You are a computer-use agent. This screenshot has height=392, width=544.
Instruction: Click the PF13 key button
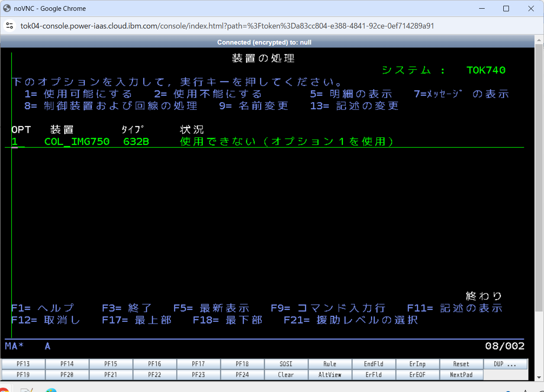tap(23, 364)
